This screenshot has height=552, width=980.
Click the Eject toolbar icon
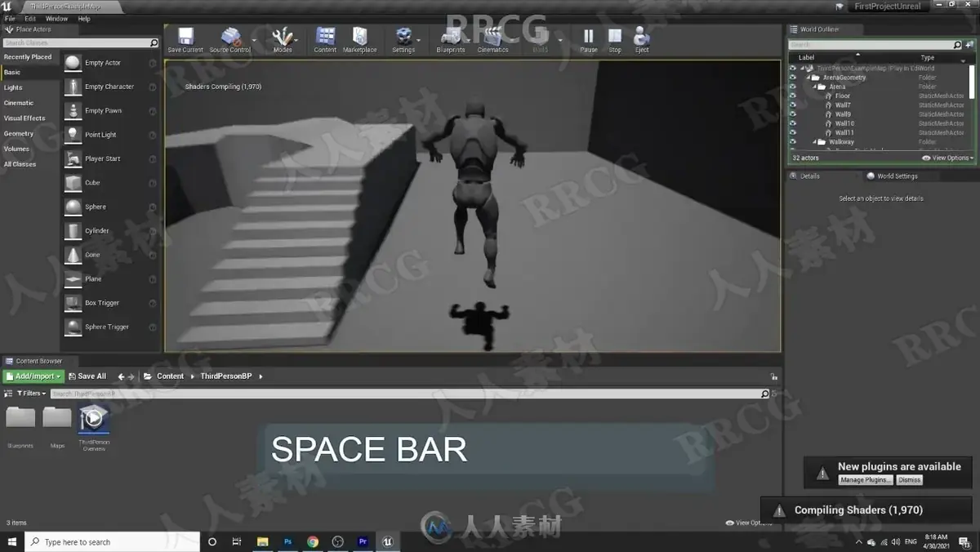(x=642, y=37)
